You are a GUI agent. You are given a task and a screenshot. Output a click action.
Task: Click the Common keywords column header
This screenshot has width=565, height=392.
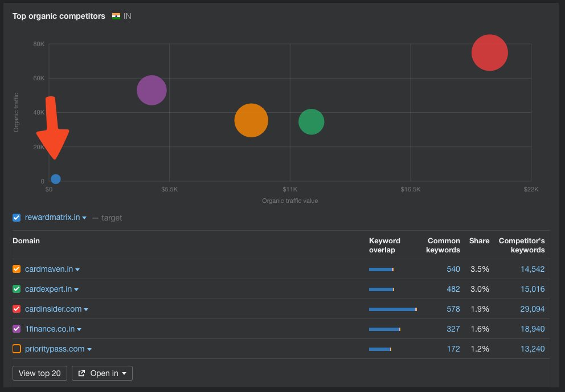(x=443, y=245)
